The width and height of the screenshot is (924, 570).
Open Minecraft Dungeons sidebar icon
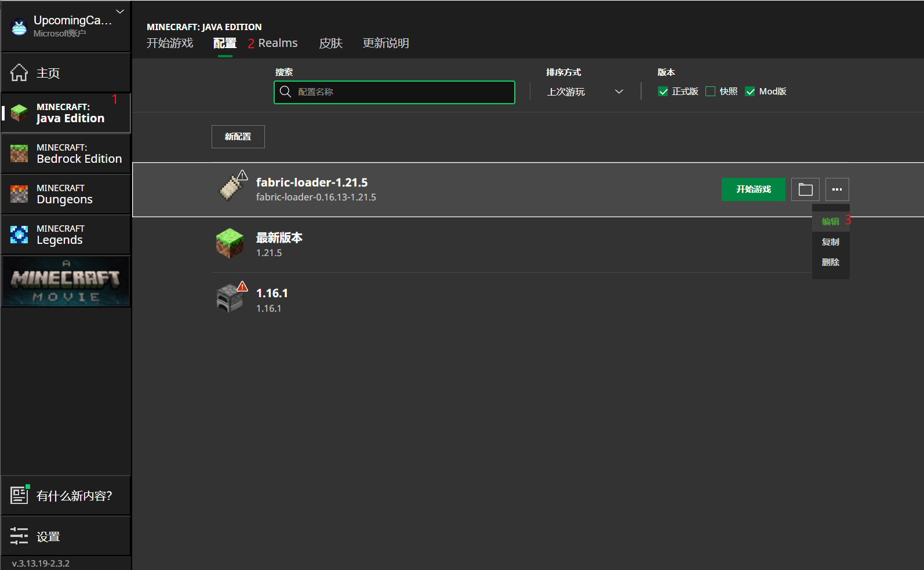click(x=19, y=194)
